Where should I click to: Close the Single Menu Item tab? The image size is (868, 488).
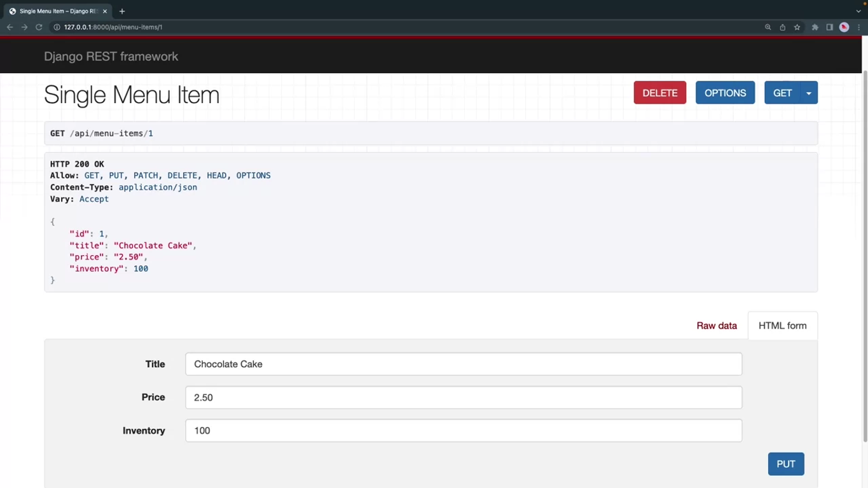[105, 11]
